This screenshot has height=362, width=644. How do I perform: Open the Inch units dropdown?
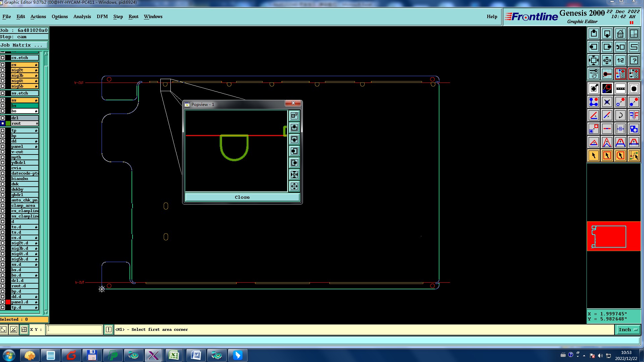(x=628, y=330)
